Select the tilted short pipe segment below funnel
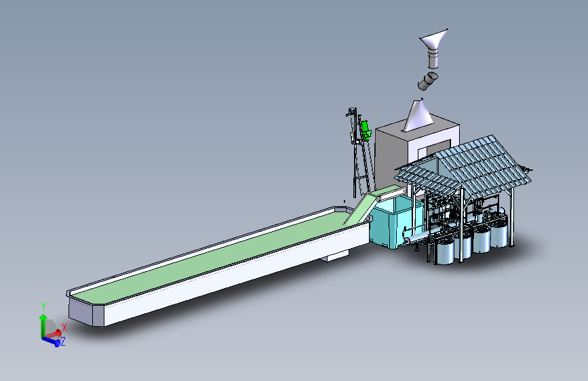Screen dimensions: 588x381 pos(427,81)
